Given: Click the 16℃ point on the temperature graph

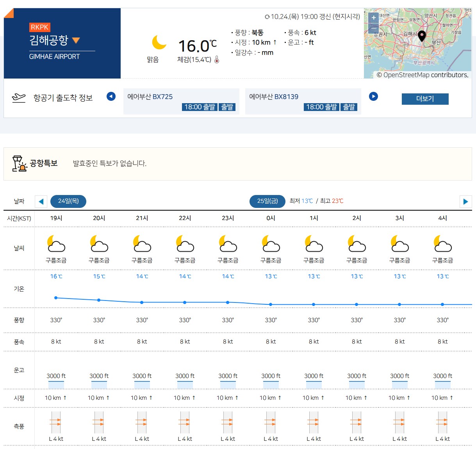Looking at the screenshot, I should pos(55,297).
